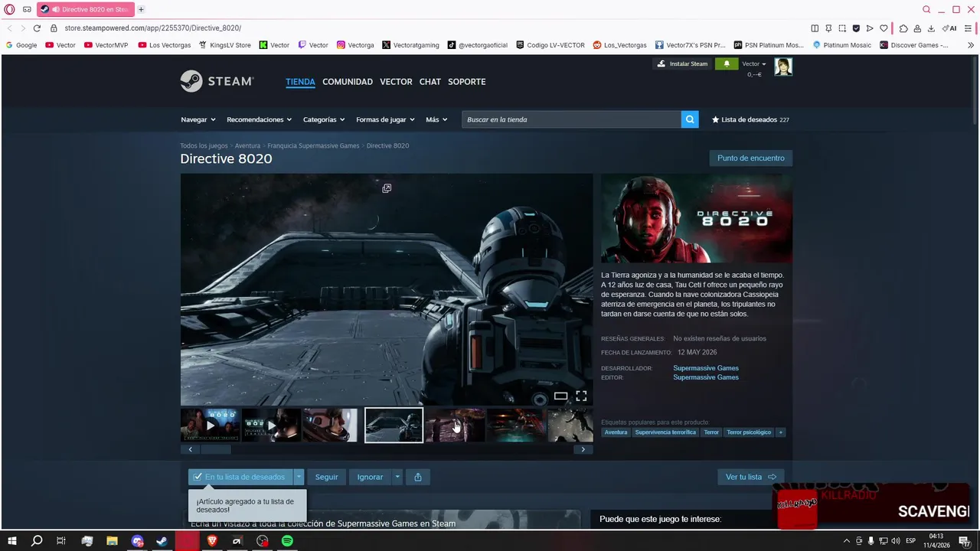Reload the page with the browser refresh icon
The height and width of the screenshot is (551, 980).
(36, 28)
